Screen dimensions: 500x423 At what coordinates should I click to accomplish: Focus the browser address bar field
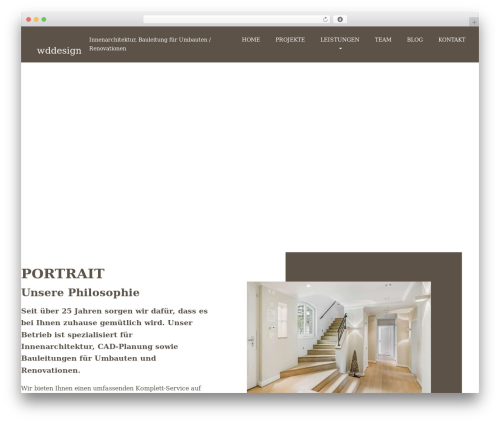coord(236,19)
